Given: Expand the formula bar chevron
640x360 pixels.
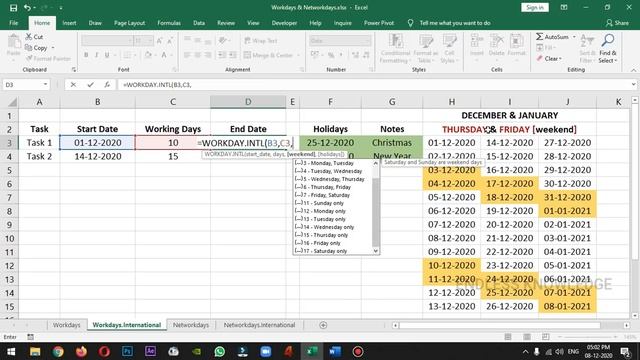Looking at the screenshot, I should 633,84.
